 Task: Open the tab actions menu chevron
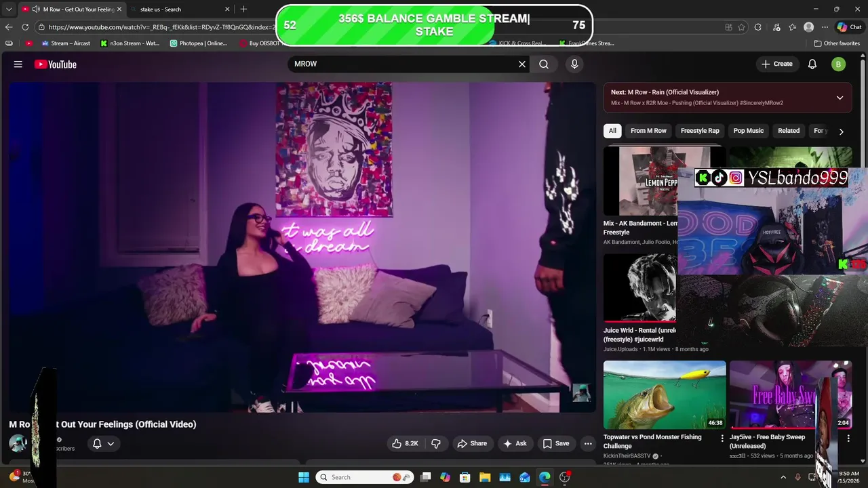8,9
